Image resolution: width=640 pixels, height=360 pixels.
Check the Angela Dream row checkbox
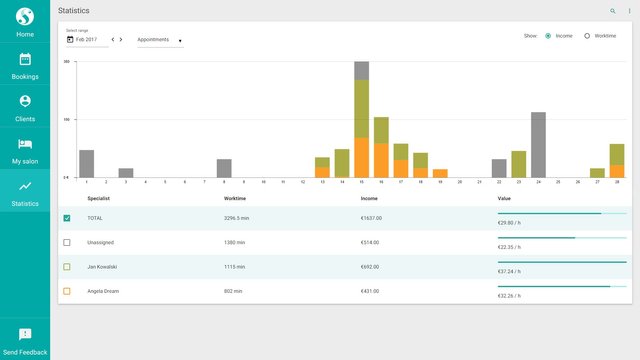pos(67,291)
